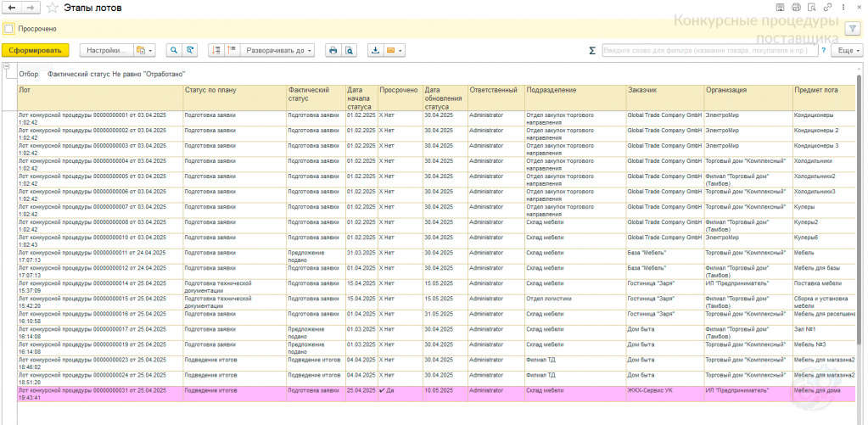Click the Поставка мебели subject cell
This screenshot has height=425, width=868.
tap(824, 287)
